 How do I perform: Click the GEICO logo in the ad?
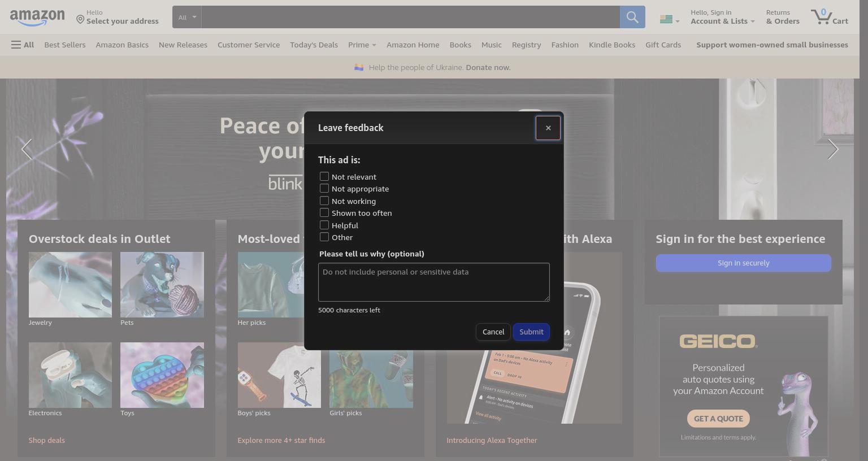[718, 341]
